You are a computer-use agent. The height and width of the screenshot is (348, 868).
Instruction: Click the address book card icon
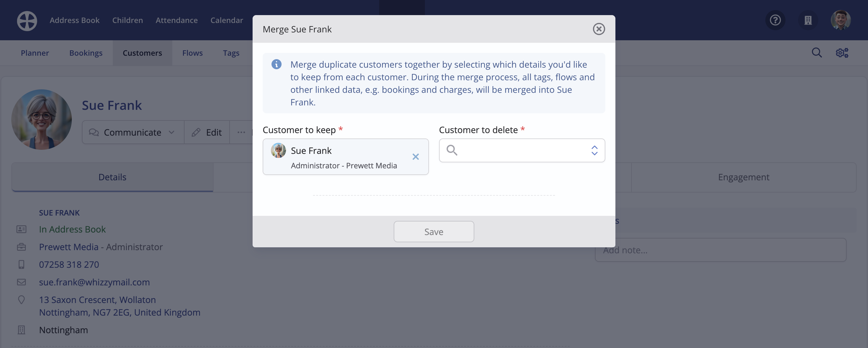(21, 229)
